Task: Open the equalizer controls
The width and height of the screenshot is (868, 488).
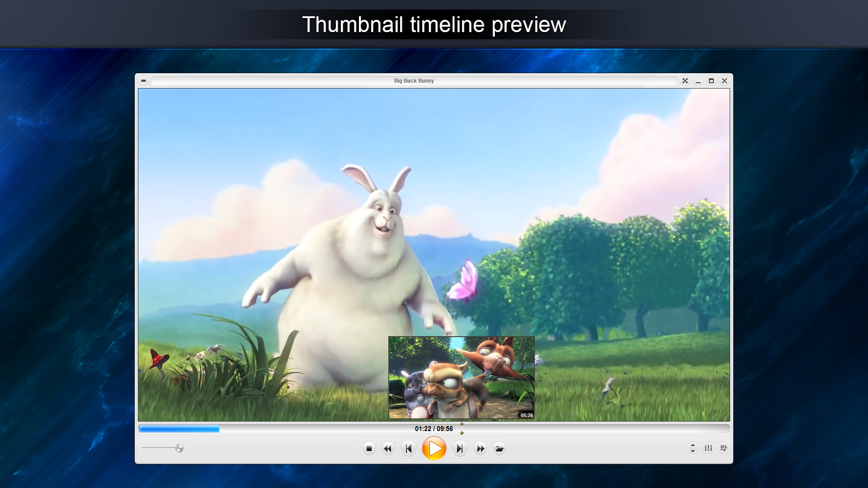Action: 708,448
